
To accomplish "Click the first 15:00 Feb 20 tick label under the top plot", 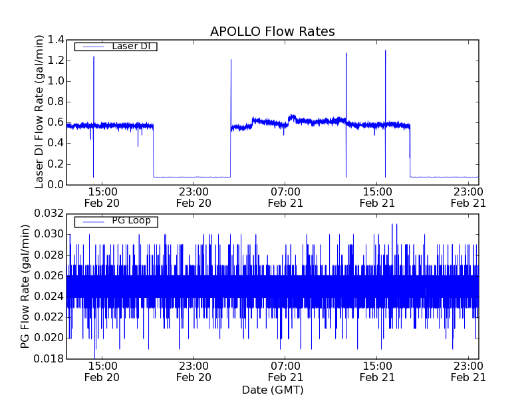I will (102, 197).
